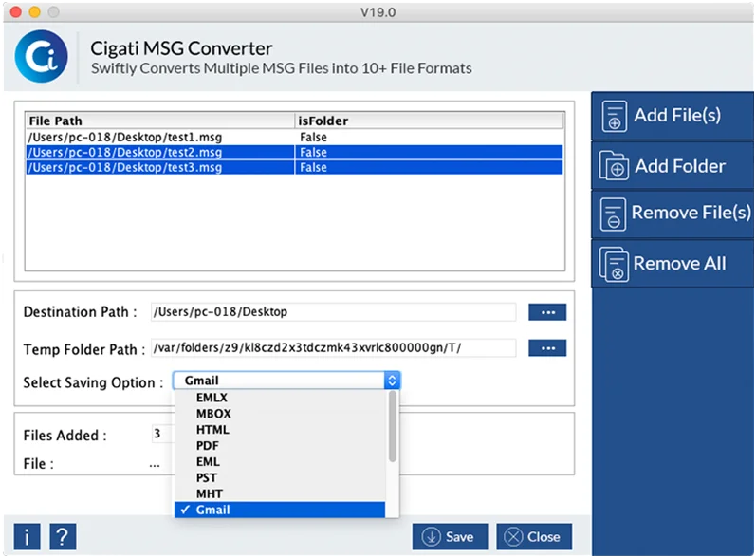
Task: Choose MBOX from the saving options
Action: 280,414
